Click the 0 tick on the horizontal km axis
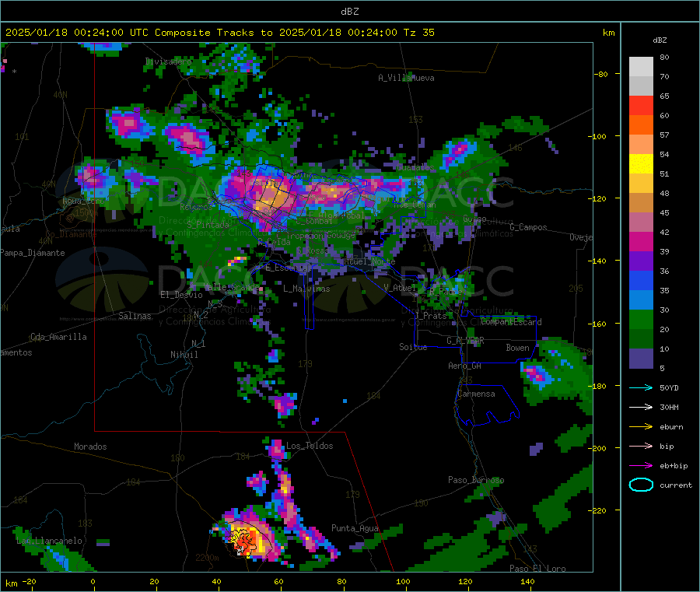This screenshot has height=592, width=700. (x=93, y=581)
